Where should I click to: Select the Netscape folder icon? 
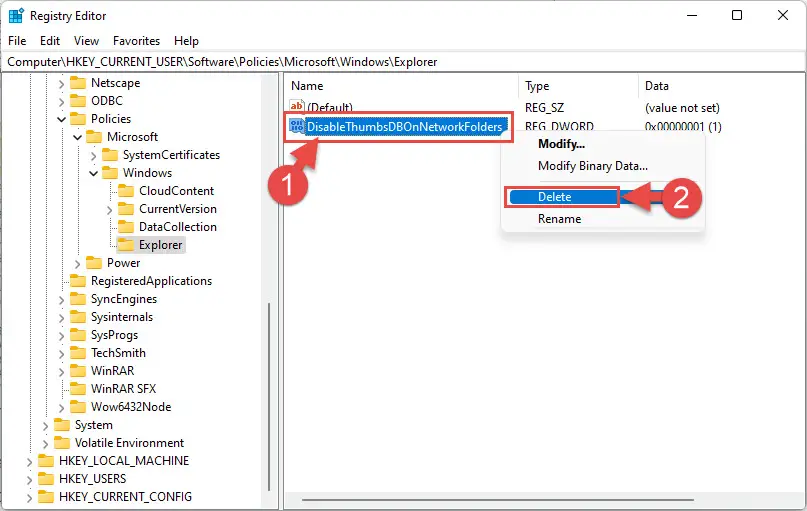pos(78,83)
